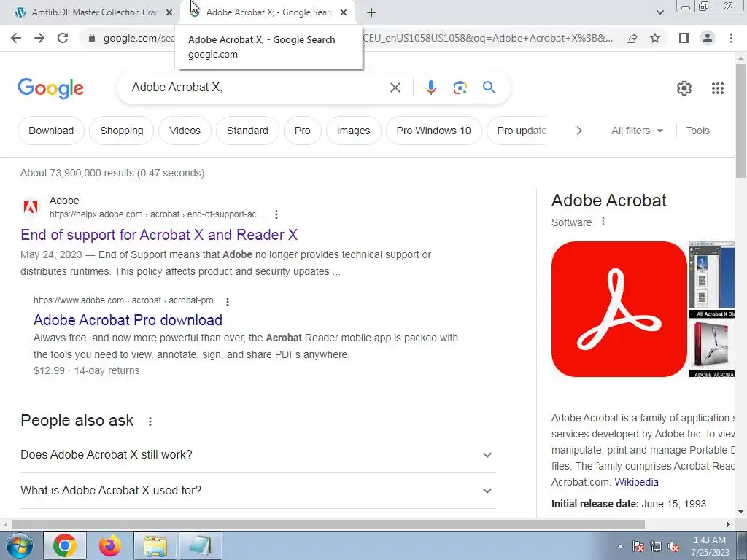Open the Chrome profile avatar
This screenshot has width=747, height=560.
coord(708,38)
